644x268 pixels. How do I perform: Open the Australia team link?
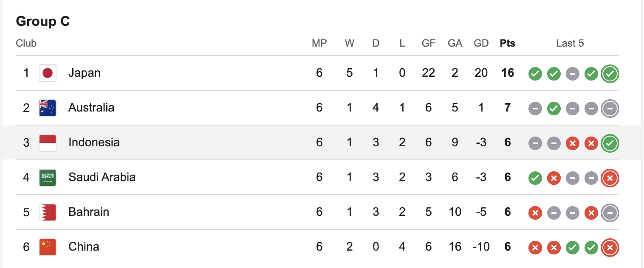pos(91,108)
